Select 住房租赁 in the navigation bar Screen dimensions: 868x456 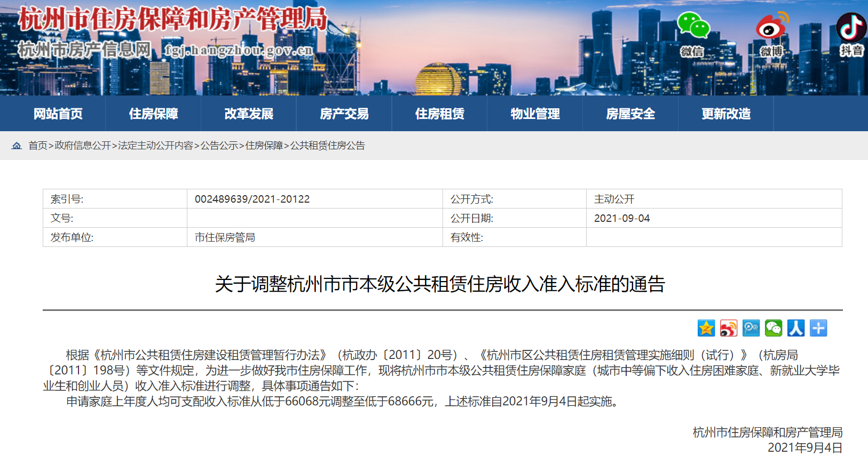[x=439, y=114]
